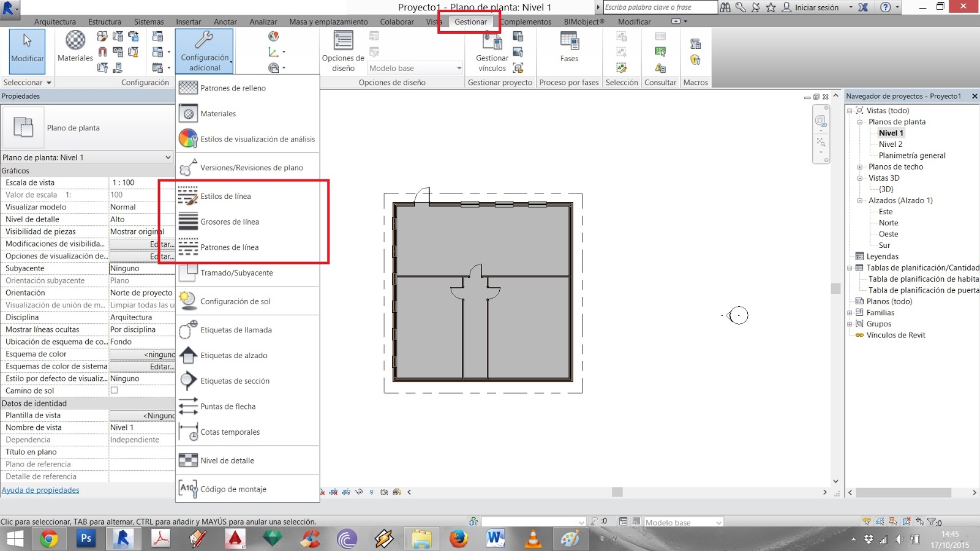Expand the Familias node in the Project Browser
Image resolution: width=980 pixels, height=551 pixels.
click(850, 312)
